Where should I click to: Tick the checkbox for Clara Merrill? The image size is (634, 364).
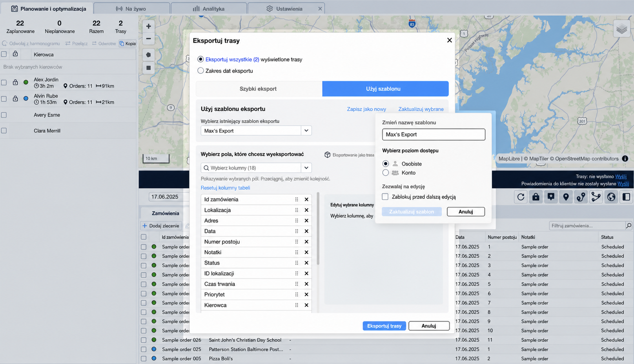[x=4, y=131]
